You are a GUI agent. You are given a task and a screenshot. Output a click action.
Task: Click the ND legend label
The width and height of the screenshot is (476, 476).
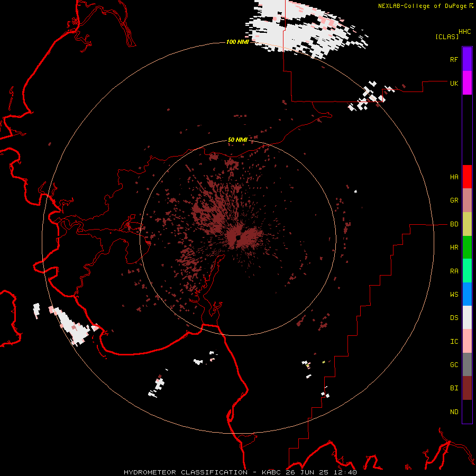[454, 412]
